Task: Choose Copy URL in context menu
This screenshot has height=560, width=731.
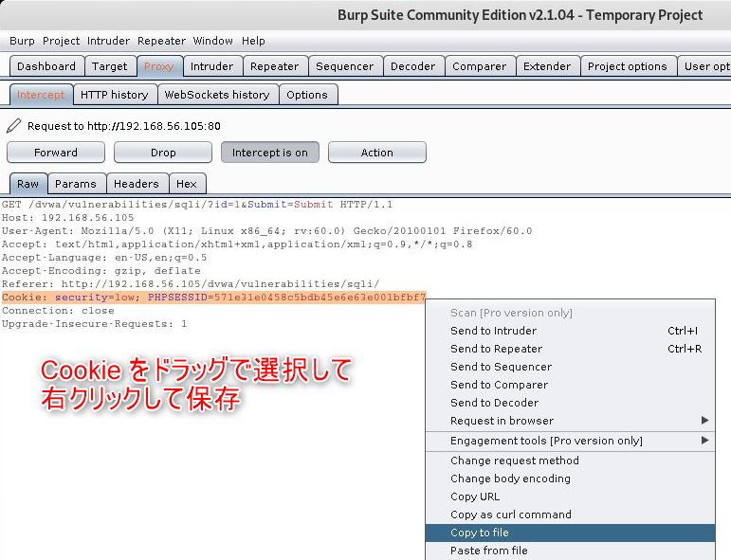Action: point(570,497)
